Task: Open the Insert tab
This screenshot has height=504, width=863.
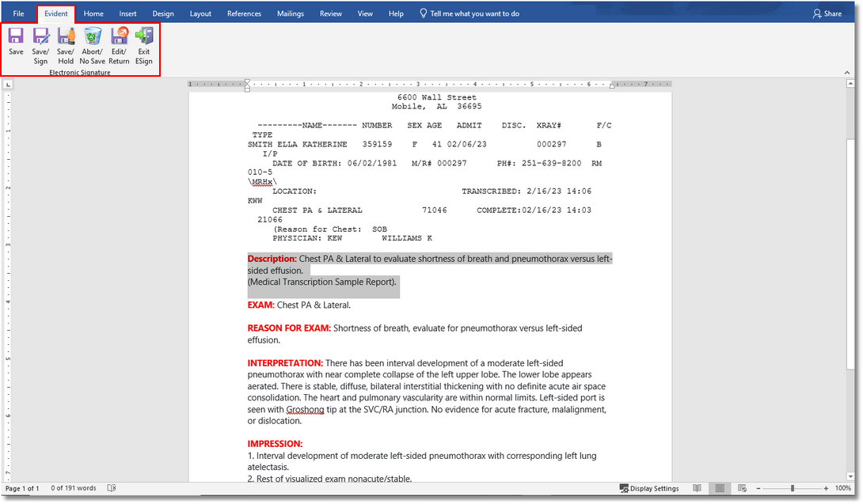Action: coord(127,13)
